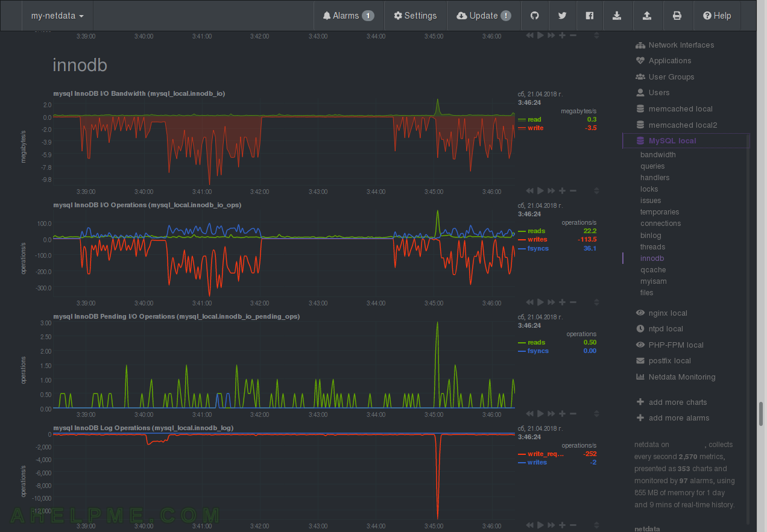Pan right on InnoDB I/O Bandwidth chart
This screenshot has height=532, width=767.
point(551,191)
